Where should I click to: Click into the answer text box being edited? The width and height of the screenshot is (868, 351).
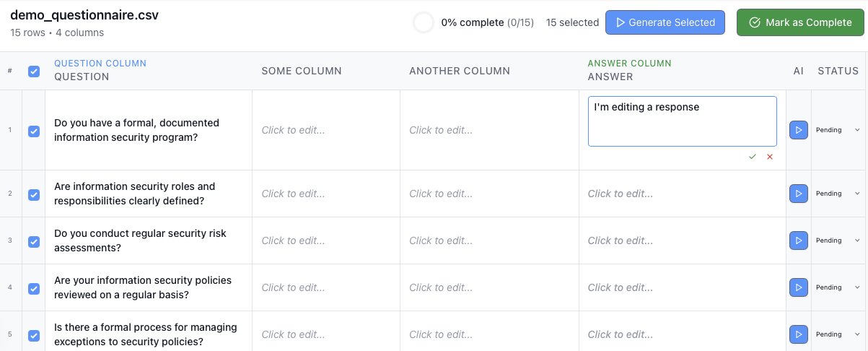(682, 121)
